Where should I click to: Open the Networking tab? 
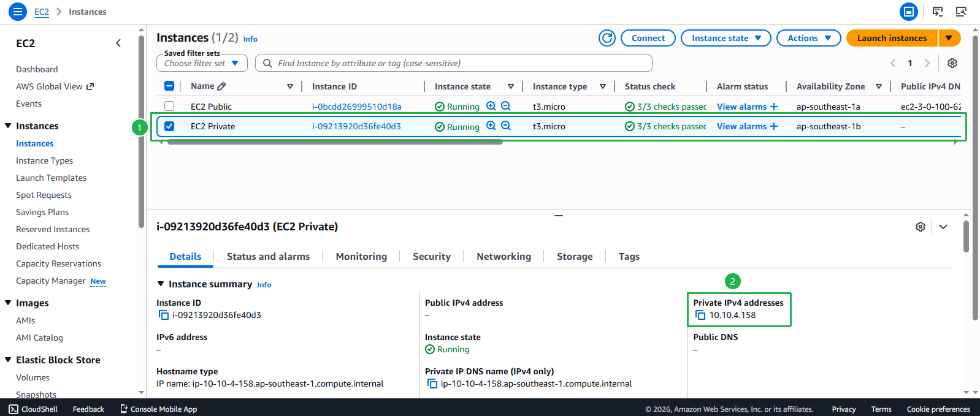[x=503, y=257]
